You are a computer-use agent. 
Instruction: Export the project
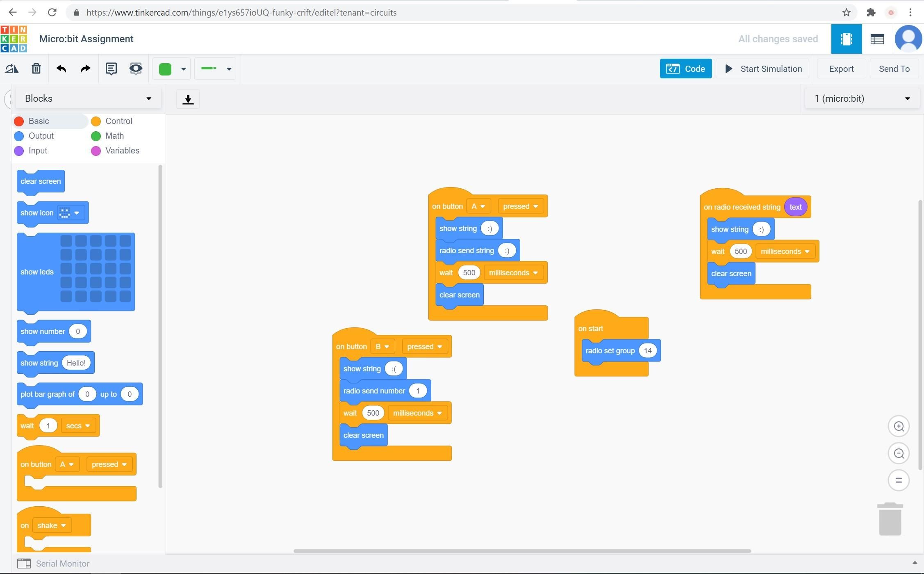click(x=841, y=69)
